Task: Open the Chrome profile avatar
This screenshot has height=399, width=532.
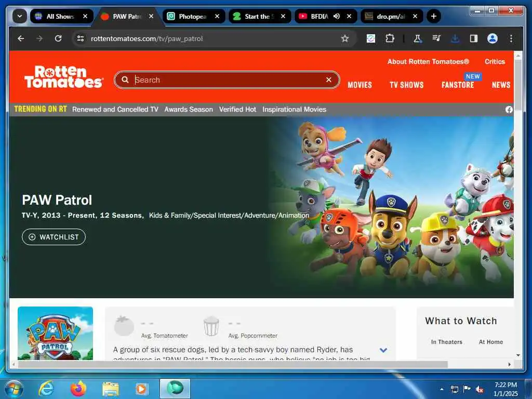Action: coord(493,38)
